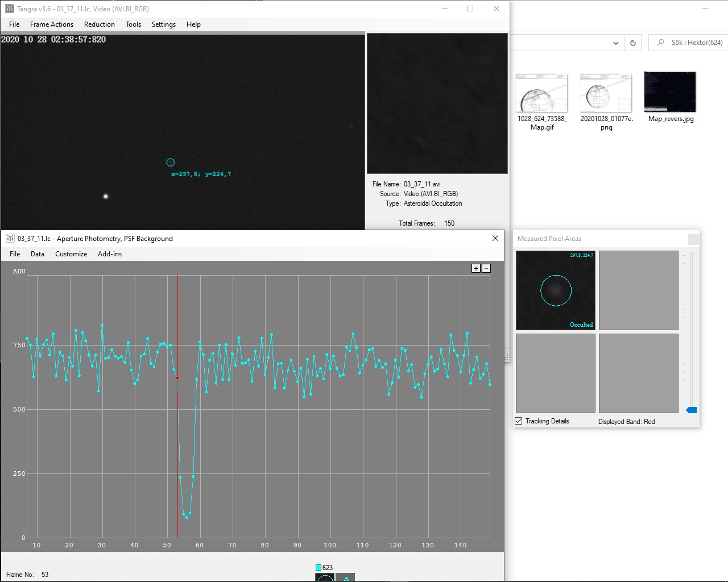
Task: Close the Measured Pixel Areas panel
Action: [x=693, y=239]
